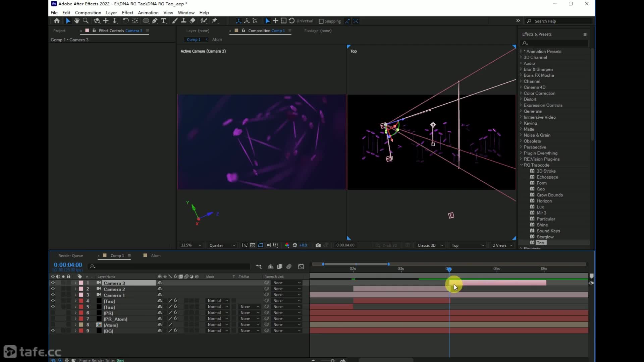The height and width of the screenshot is (362, 644).
Task: Toggle the shy layers icon in timeline
Action: tap(270, 266)
